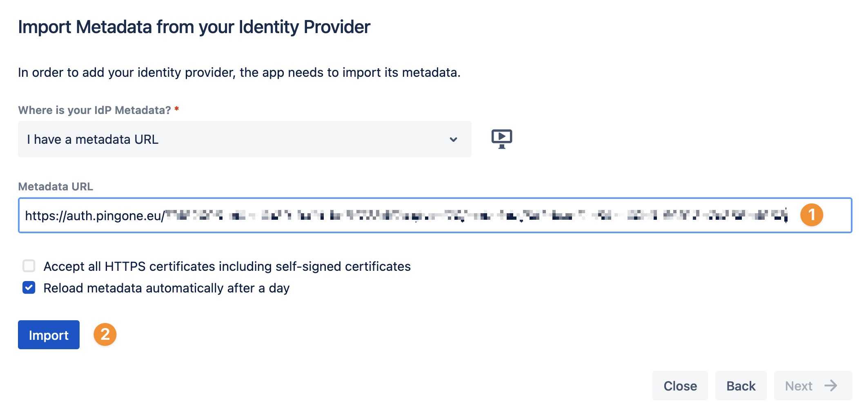
Task: Click the Import Metadata page heading
Action: pyautogui.click(x=194, y=27)
